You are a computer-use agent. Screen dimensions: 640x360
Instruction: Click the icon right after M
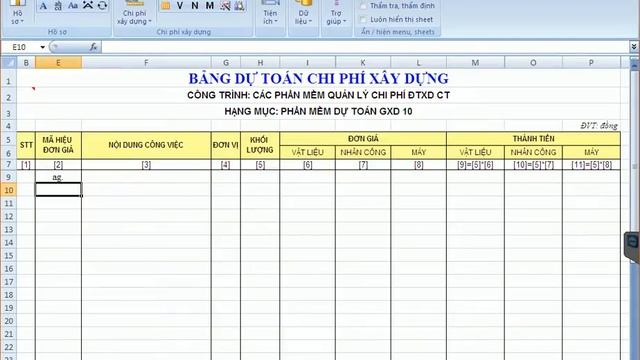click(x=225, y=6)
